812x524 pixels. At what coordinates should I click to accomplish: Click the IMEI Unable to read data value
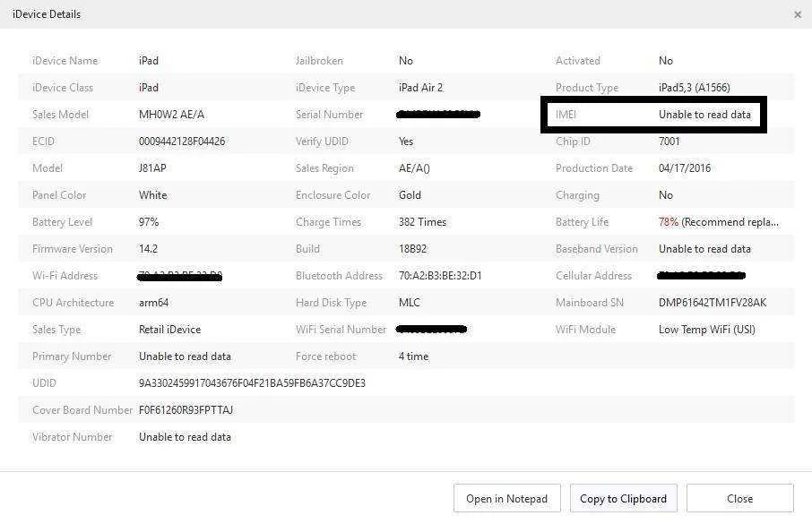704,115
